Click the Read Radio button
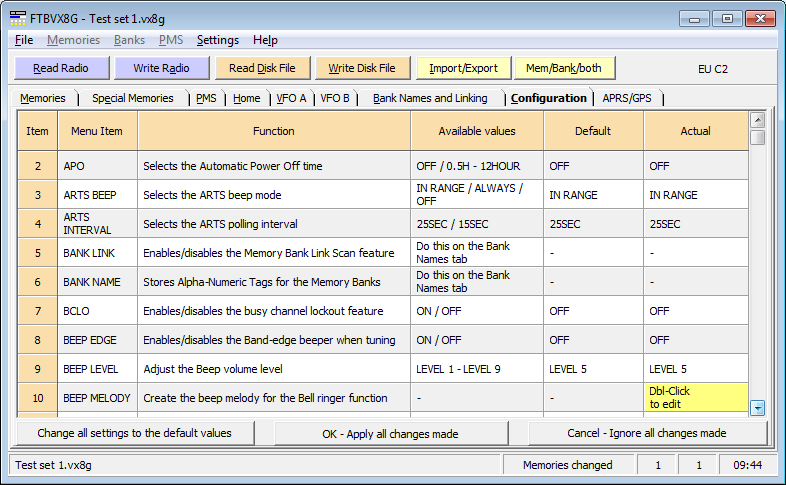Viewport: 786px width, 485px height. click(62, 68)
